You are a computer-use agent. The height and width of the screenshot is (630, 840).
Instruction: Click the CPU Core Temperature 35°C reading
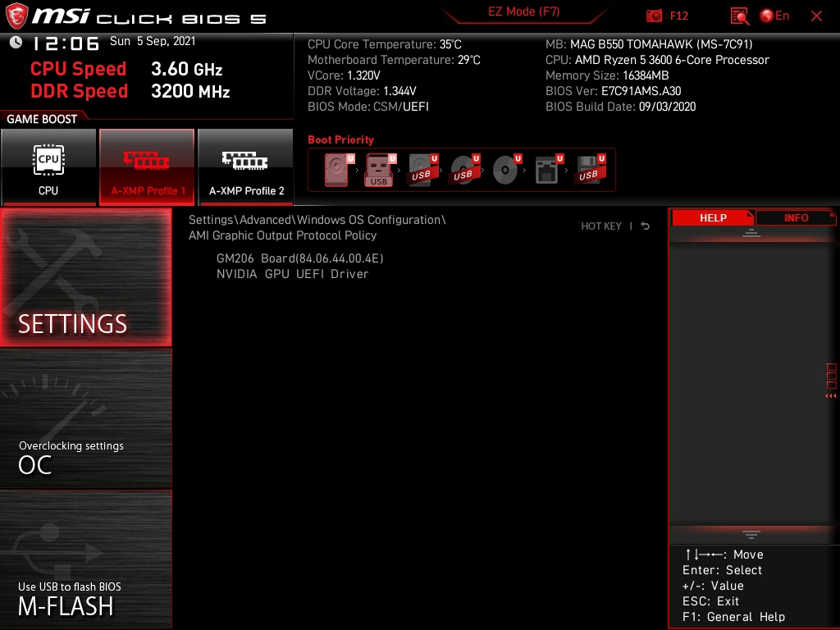tap(384, 44)
